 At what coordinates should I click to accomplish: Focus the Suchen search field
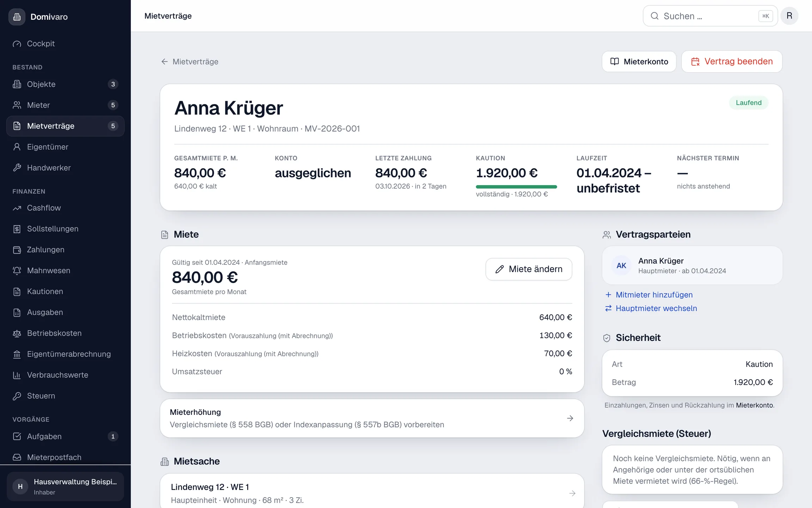point(710,16)
